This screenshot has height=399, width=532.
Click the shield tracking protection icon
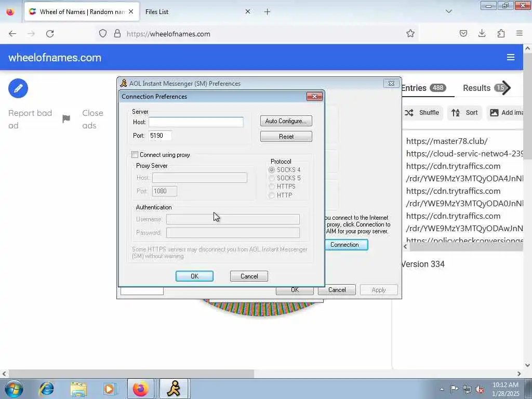(x=103, y=33)
